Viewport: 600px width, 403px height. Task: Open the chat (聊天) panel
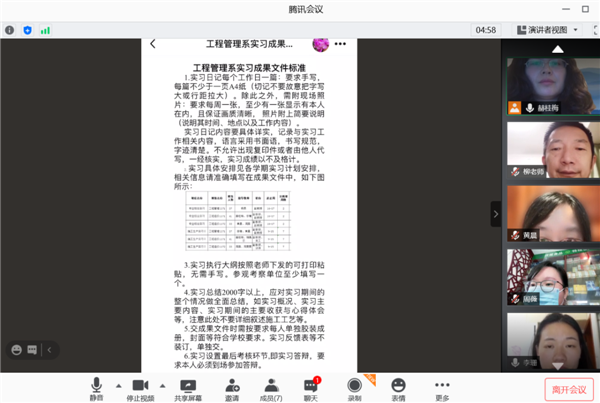click(311, 386)
